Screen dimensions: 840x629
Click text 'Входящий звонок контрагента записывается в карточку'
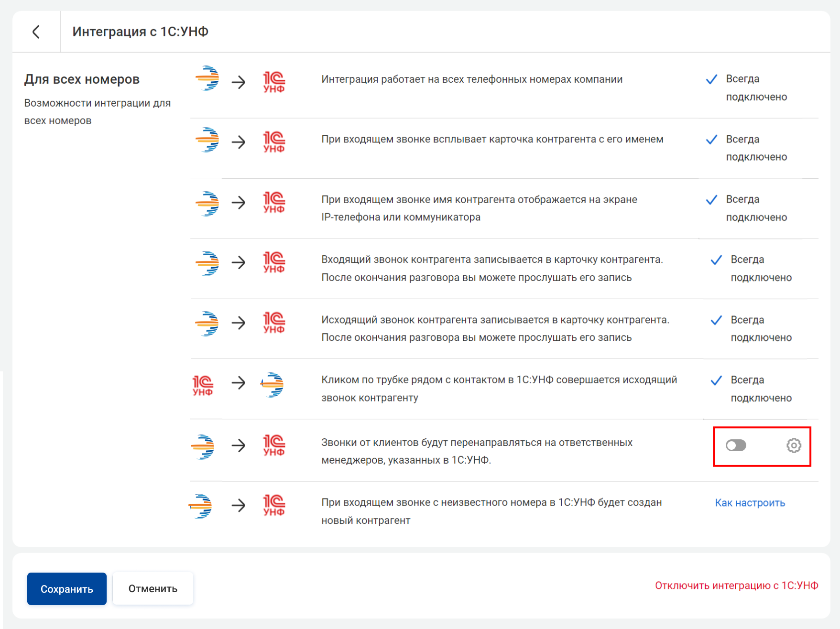pos(492,269)
